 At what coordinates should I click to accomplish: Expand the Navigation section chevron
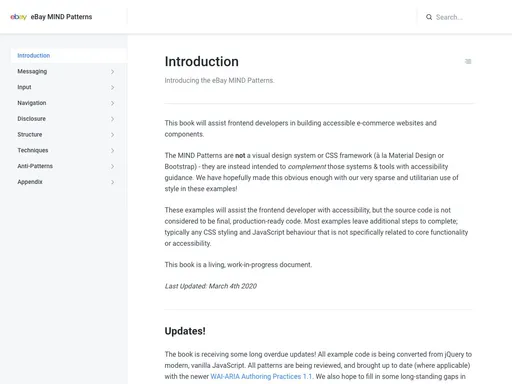(x=112, y=103)
